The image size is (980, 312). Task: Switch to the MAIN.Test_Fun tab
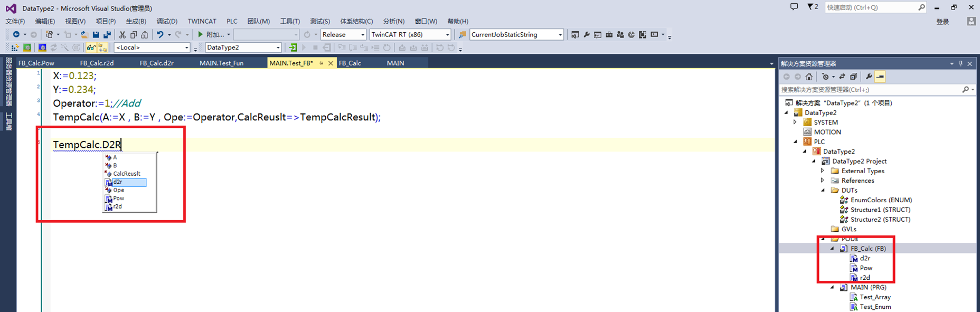[221, 63]
